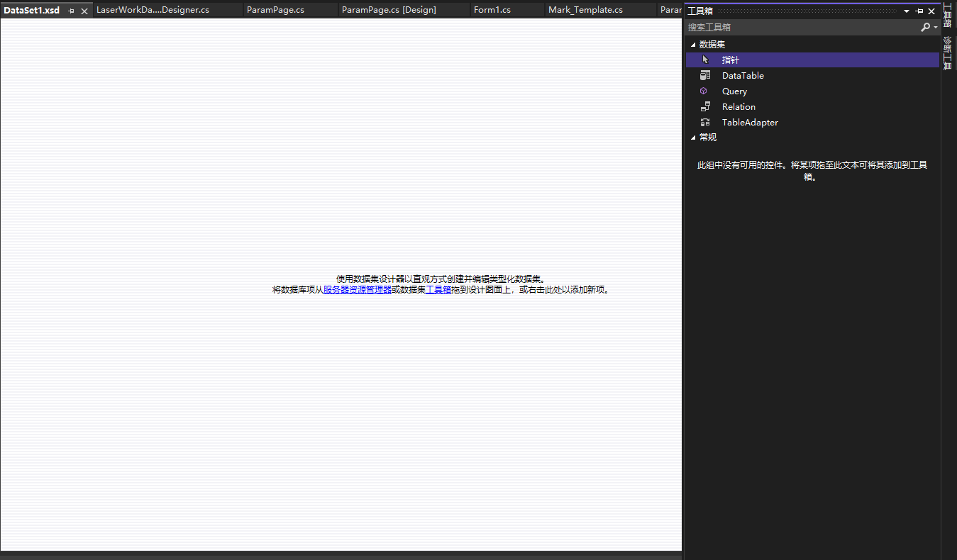Select the Relation item in the Toolbox
Image resolution: width=957 pixels, height=560 pixels.
tap(739, 106)
